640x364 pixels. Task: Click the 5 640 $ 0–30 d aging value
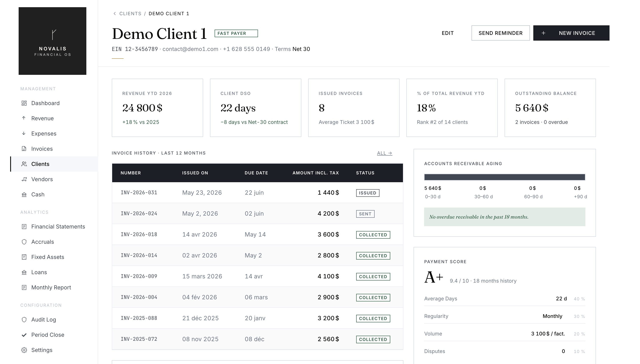(x=433, y=188)
